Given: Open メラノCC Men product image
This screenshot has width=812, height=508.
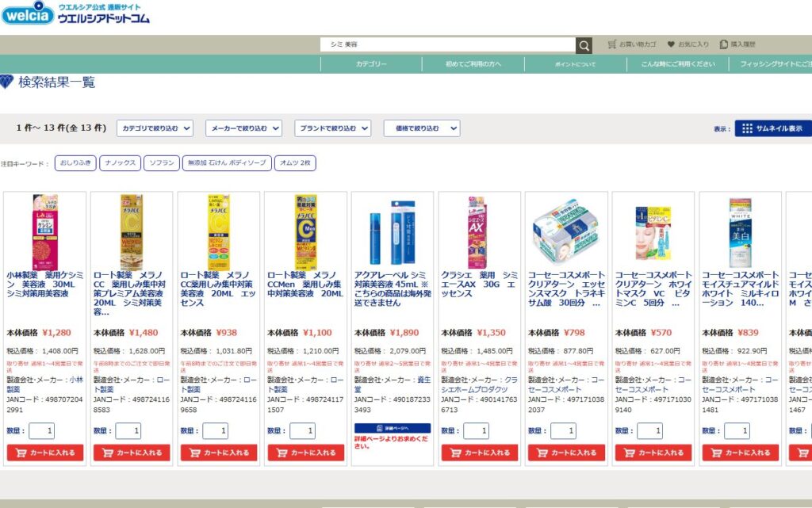Looking at the screenshot, I should click(x=305, y=231).
